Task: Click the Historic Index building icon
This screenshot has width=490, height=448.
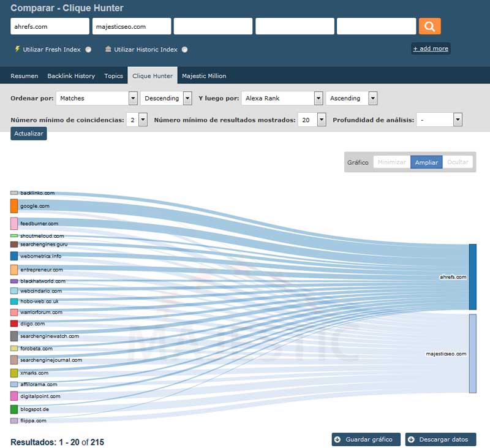Action: tap(108, 49)
